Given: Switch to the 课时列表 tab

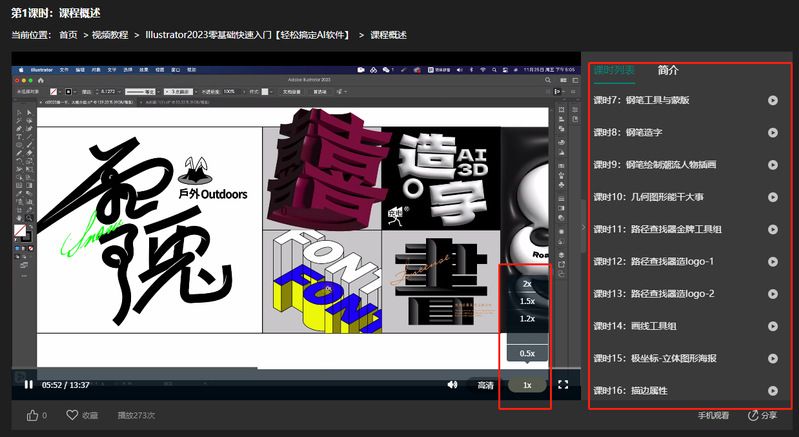Looking at the screenshot, I should click(614, 71).
